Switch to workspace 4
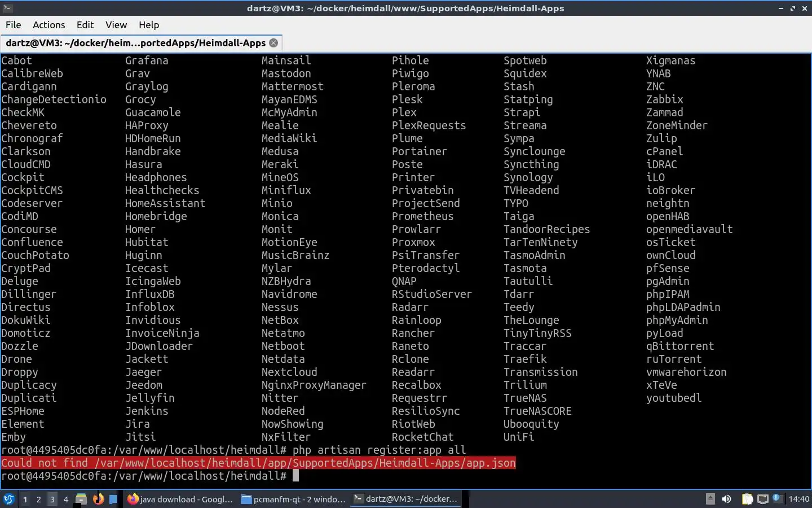 pyautogui.click(x=65, y=499)
